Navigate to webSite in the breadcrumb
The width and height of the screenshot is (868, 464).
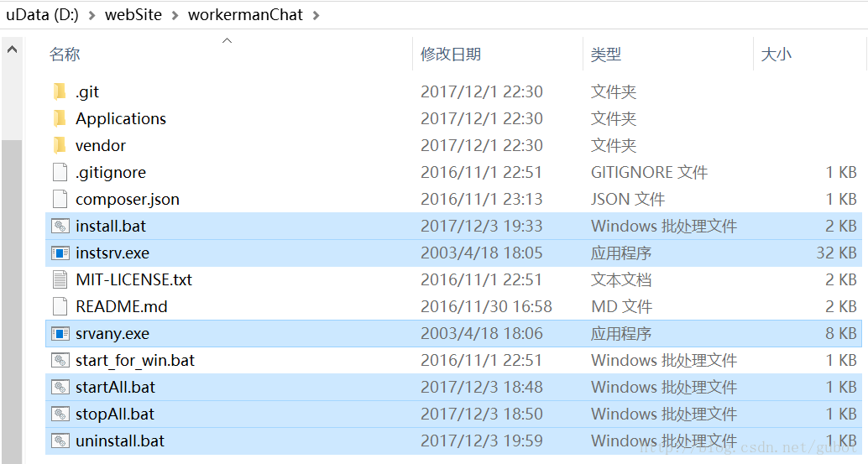pos(133,15)
